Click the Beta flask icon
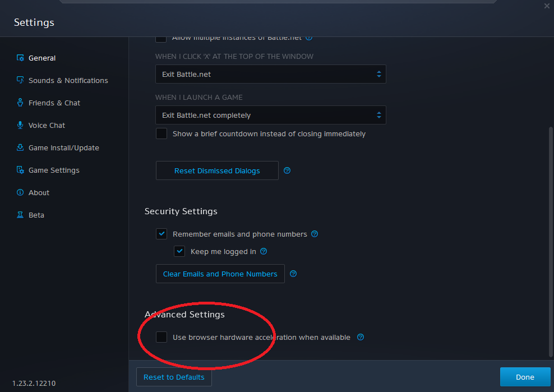The height and width of the screenshot is (392, 554). pos(20,215)
